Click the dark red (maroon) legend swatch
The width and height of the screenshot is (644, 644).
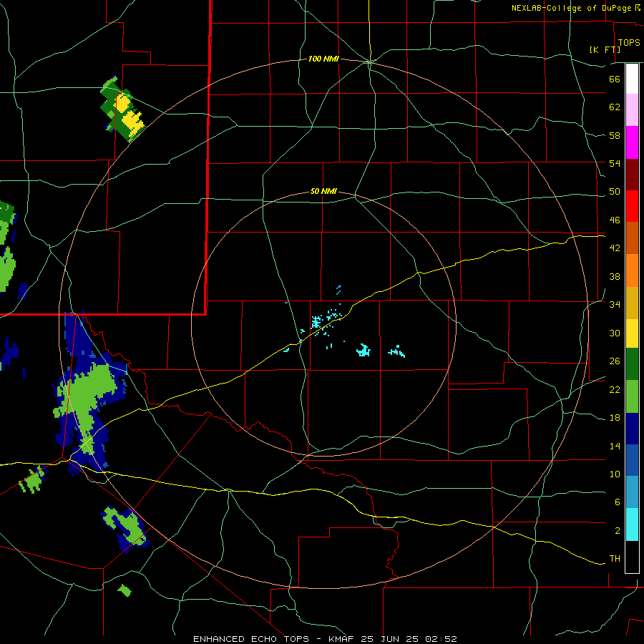[x=632, y=175]
